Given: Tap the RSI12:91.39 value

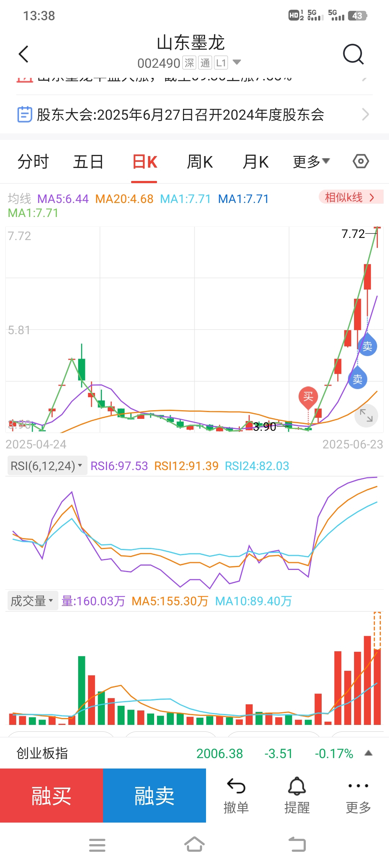Looking at the screenshot, I should [187, 466].
